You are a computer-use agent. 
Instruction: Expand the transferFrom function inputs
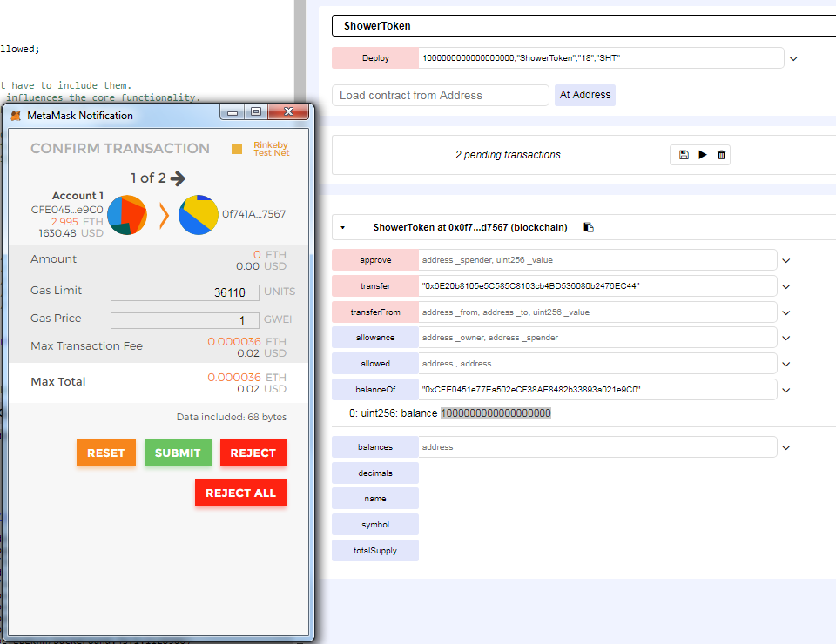[785, 312]
